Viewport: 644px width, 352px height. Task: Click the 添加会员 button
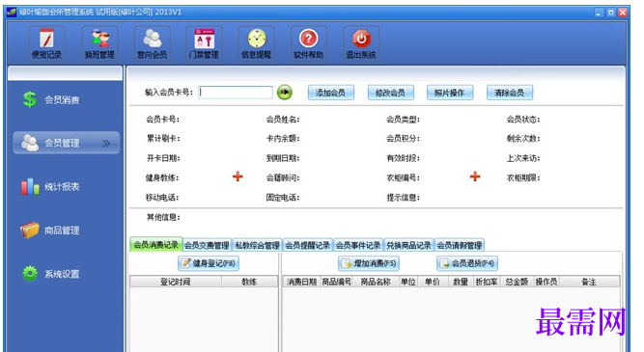pos(331,93)
